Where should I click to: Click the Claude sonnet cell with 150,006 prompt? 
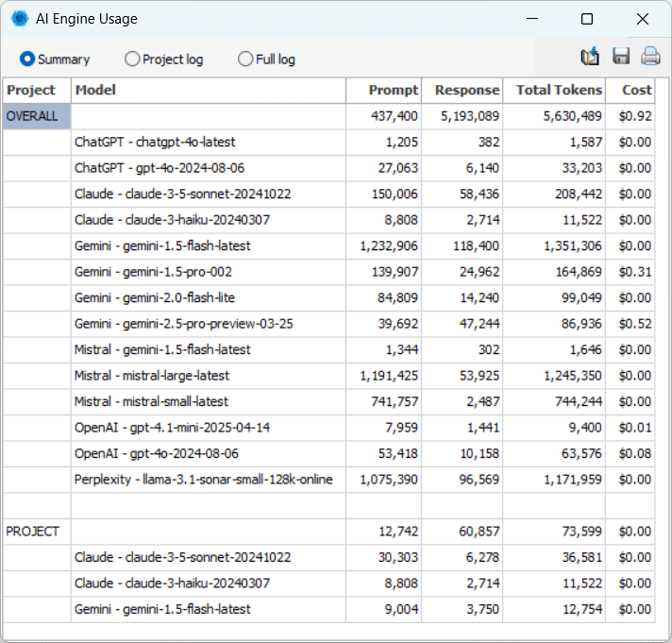click(x=209, y=195)
